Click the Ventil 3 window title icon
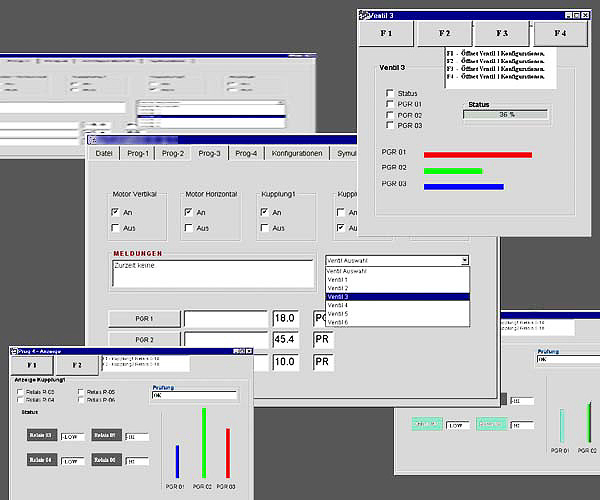600x500 pixels. pos(363,16)
